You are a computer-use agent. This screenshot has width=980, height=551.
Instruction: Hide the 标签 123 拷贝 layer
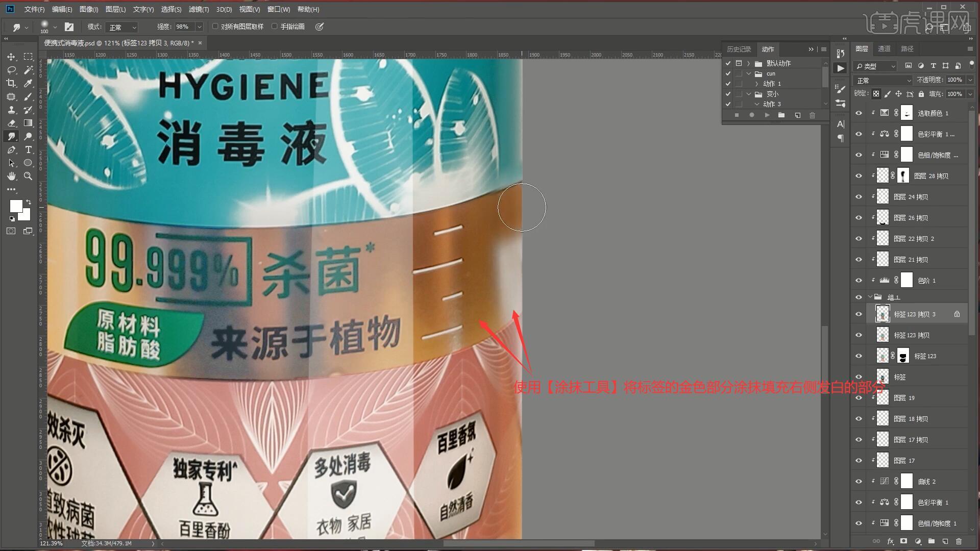[x=859, y=335]
